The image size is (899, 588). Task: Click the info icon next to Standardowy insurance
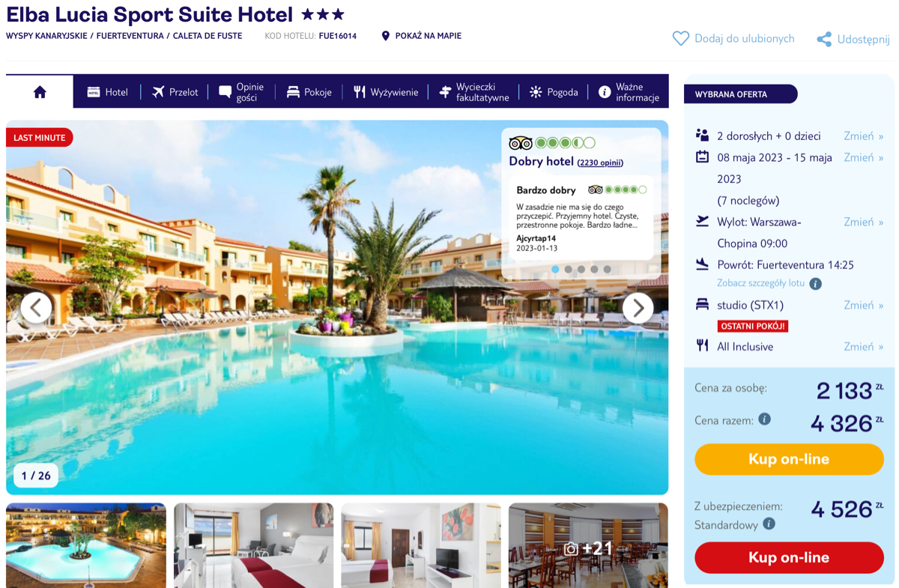[x=769, y=524]
